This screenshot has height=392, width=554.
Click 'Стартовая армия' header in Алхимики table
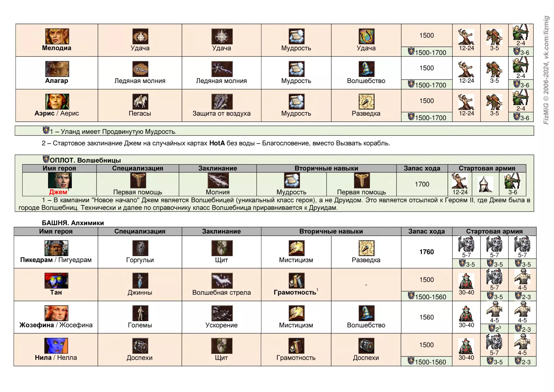(494, 231)
